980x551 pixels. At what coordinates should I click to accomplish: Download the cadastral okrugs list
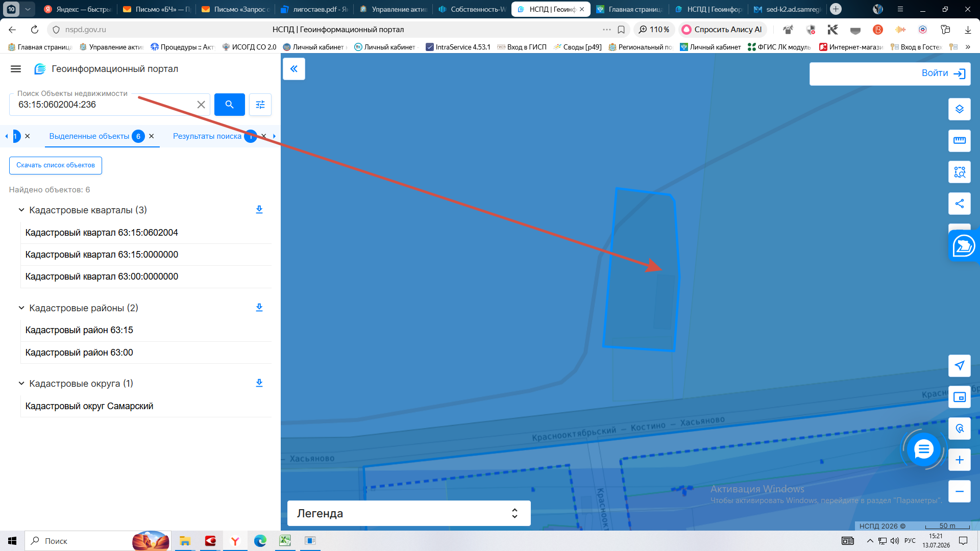click(259, 383)
